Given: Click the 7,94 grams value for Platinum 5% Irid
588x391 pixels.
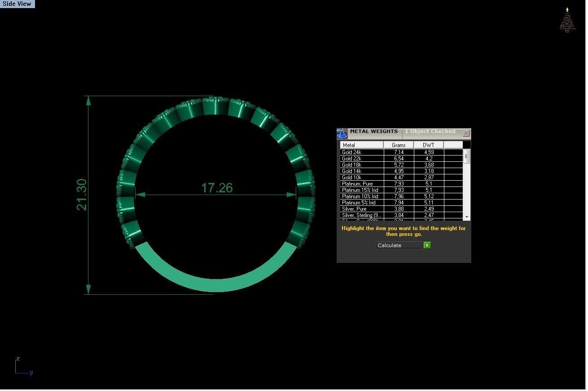Looking at the screenshot, I should [399, 203].
